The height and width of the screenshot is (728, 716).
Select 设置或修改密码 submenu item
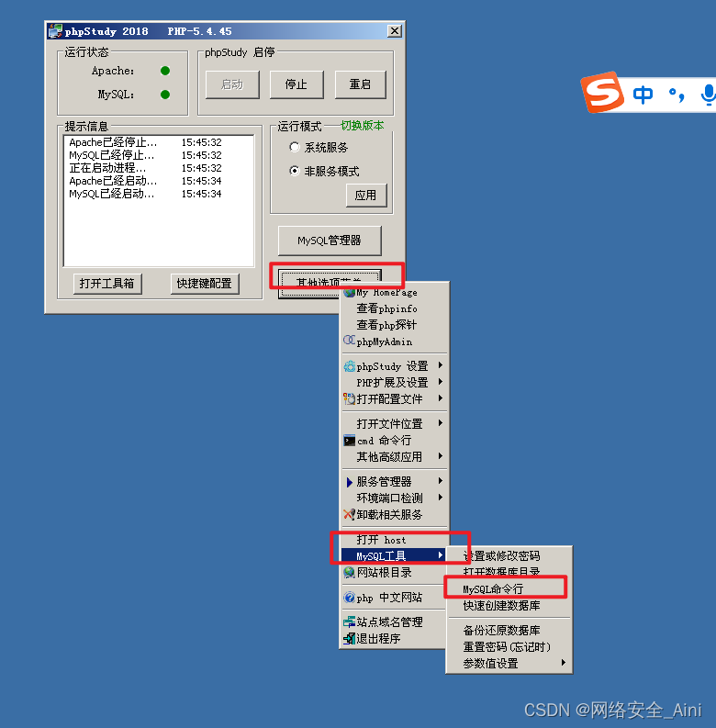pyautogui.click(x=509, y=555)
